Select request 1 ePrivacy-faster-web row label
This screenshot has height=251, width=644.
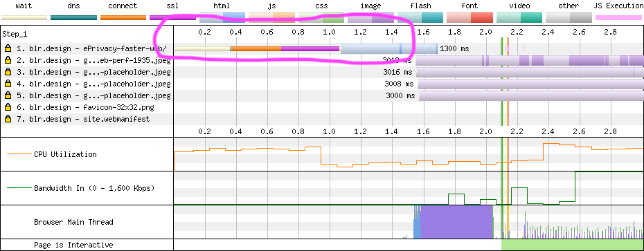pyautogui.click(x=91, y=49)
